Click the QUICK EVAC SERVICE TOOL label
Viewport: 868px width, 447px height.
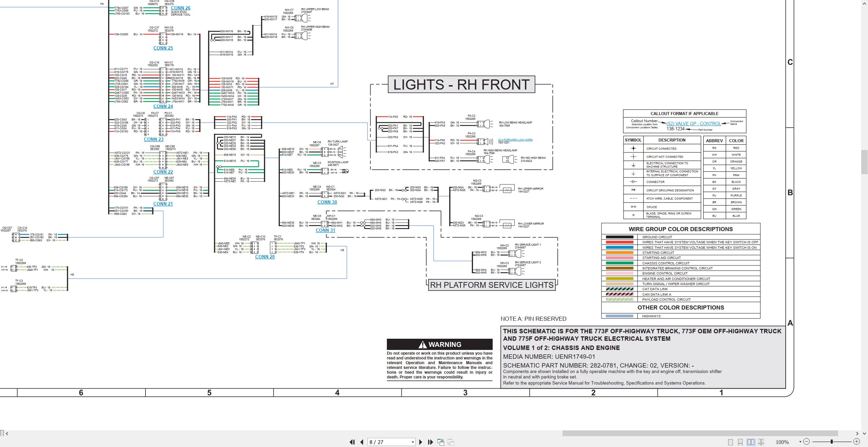(180, 13)
